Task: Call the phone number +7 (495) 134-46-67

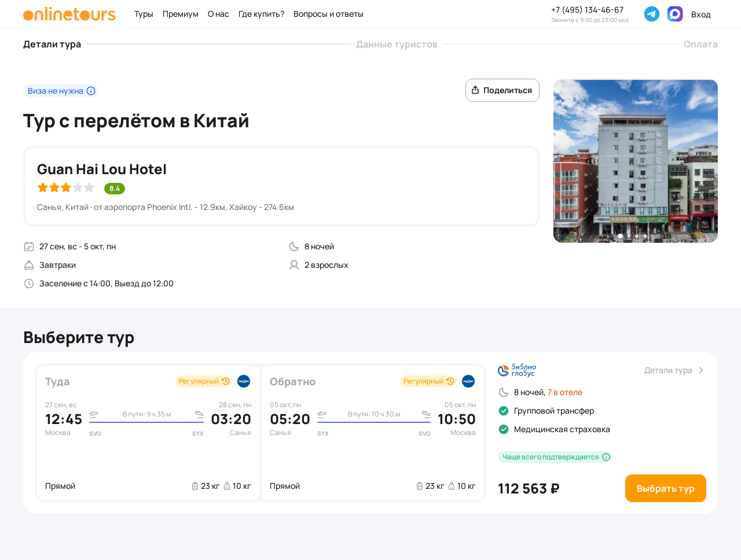Action: (587, 10)
